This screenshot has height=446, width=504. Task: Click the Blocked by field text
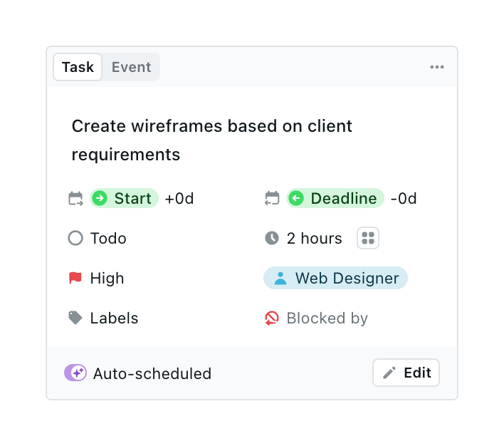[327, 318]
